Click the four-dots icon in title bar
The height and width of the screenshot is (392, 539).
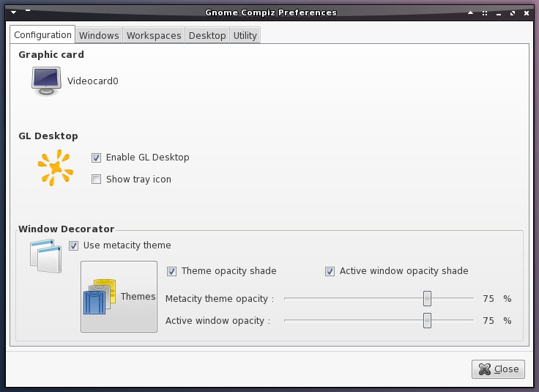(x=485, y=13)
